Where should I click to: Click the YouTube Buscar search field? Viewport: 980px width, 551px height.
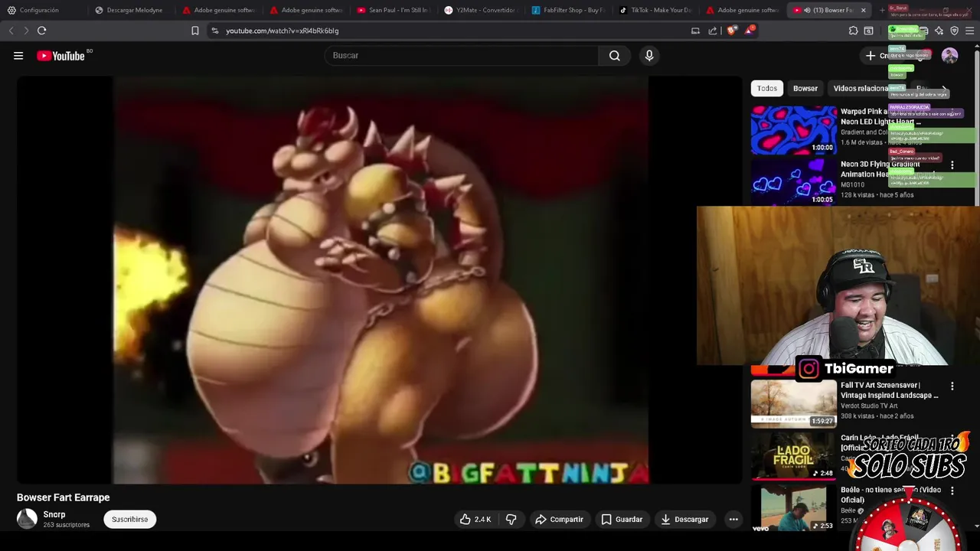462,55
